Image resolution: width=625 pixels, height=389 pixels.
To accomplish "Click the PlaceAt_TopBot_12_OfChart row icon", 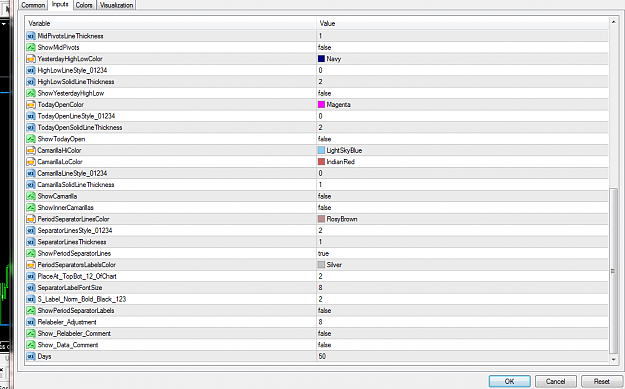I will [x=31, y=277].
